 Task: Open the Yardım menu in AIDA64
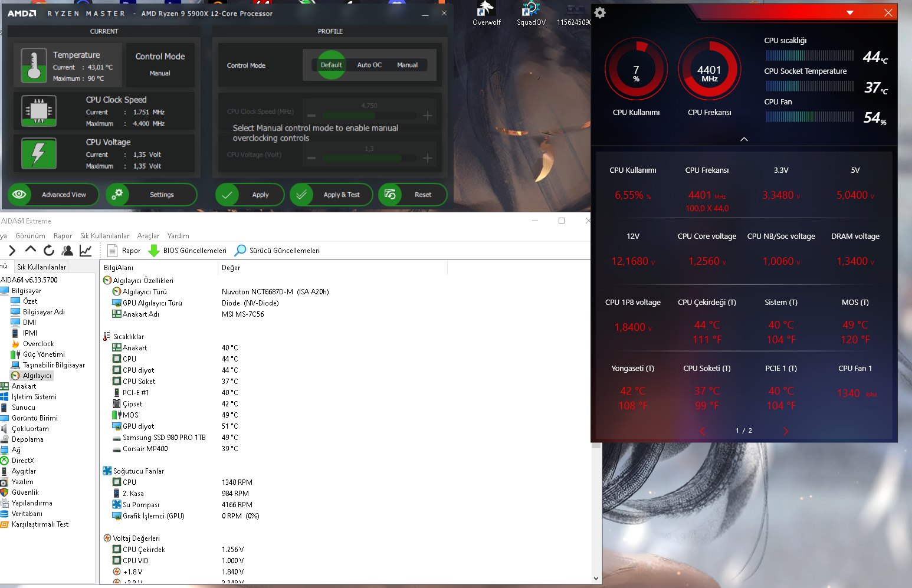178,236
